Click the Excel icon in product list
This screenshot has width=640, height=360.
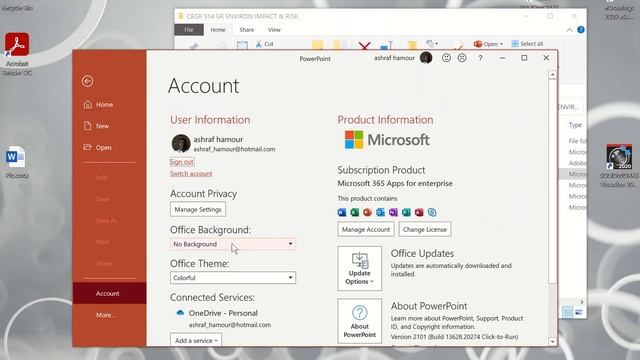(x=355, y=212)
